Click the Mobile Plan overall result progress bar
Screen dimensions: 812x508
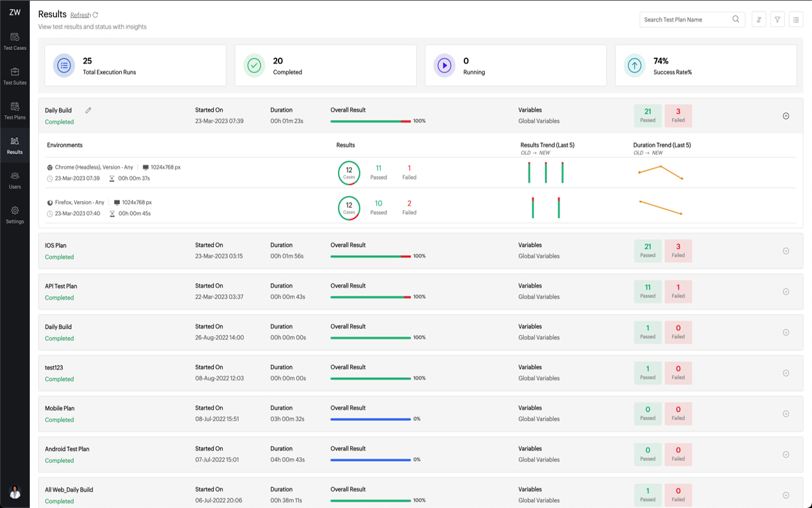(x=370, y=418)
